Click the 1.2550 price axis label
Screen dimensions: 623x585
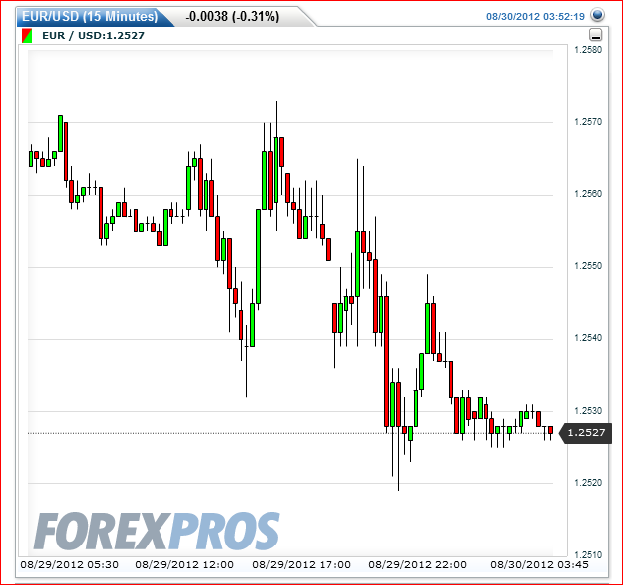(x=588, y=265)
